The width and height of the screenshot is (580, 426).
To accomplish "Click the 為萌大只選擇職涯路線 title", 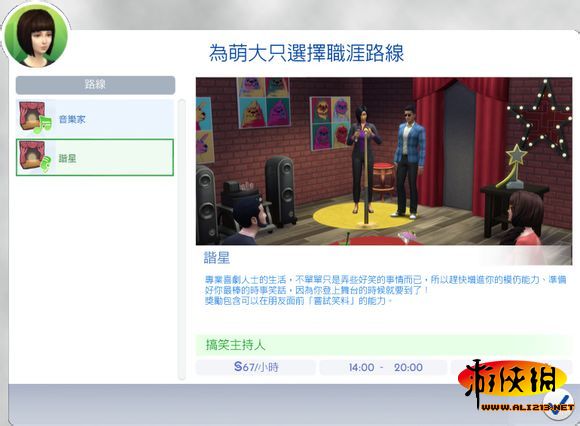I will (x=306, y=53).
